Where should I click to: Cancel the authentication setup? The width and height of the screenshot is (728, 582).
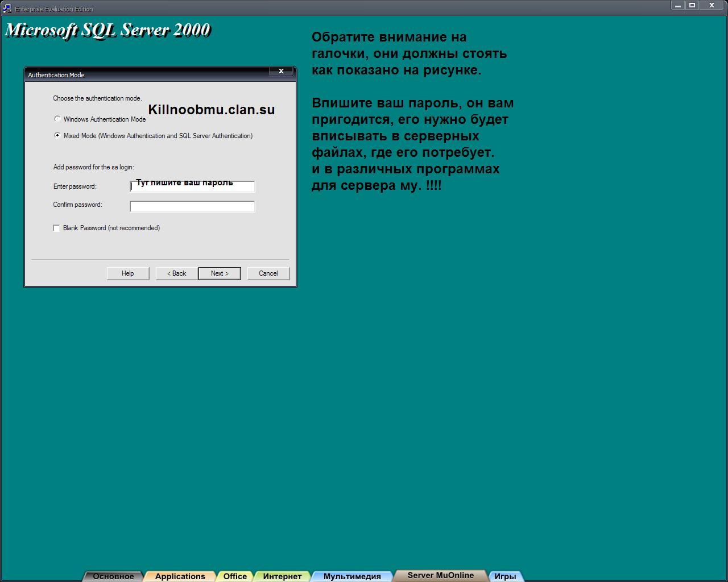click(x=268, y=273)
